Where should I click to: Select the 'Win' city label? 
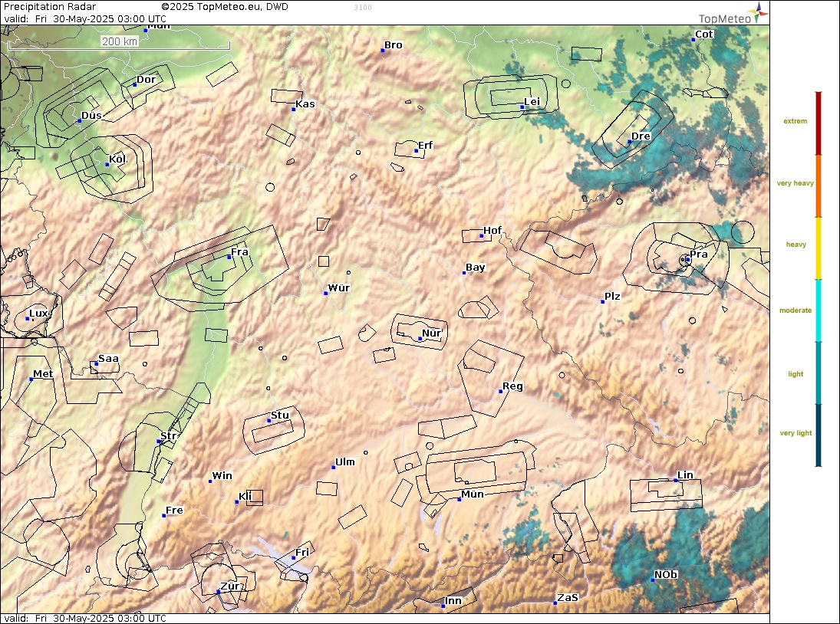point(222,476)
